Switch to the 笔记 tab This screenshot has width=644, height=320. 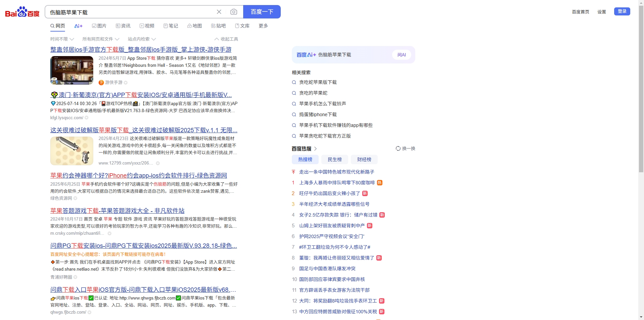[x=171, y=26]
